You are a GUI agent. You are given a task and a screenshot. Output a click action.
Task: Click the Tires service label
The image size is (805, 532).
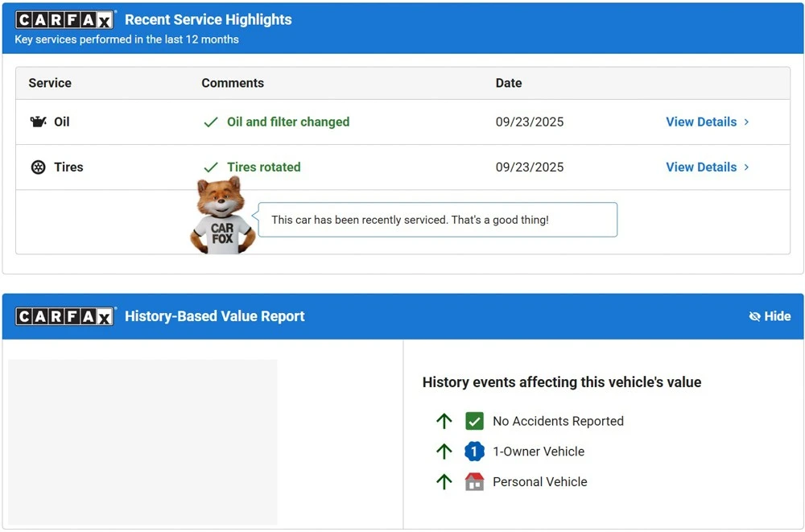68,167
